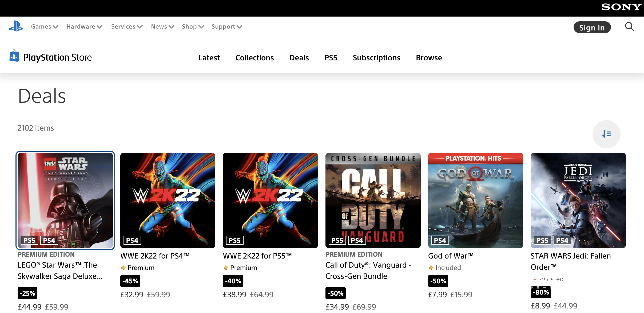644x313 pixels.
Task: Click the SONY logo
Action: [x=621, y=7]
